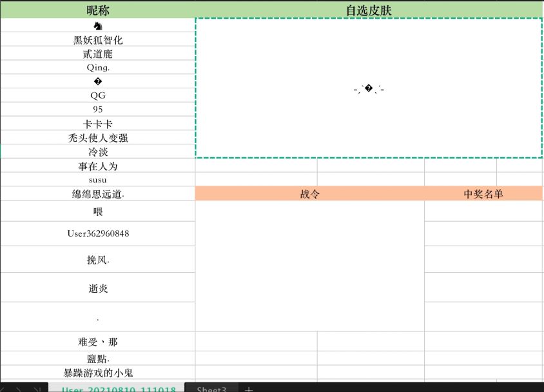Select the 自选皮肤 header cell
This screenshot has height=392, width=544.
369,10
